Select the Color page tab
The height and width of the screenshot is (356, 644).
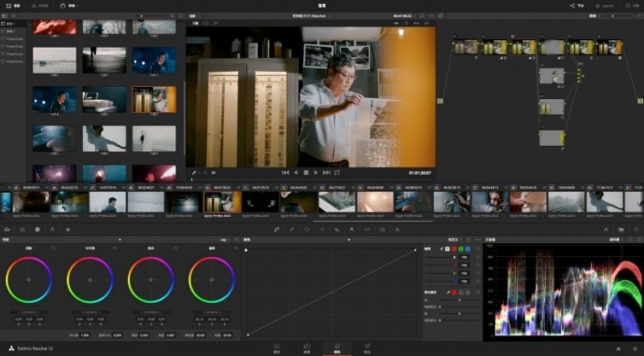coord(337,349)
